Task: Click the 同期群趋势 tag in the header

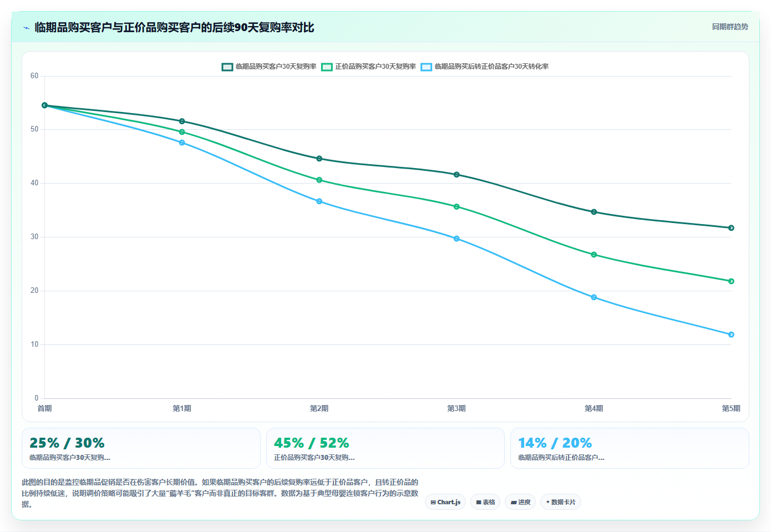Action: pyautogui.click(x=730, y=27)
